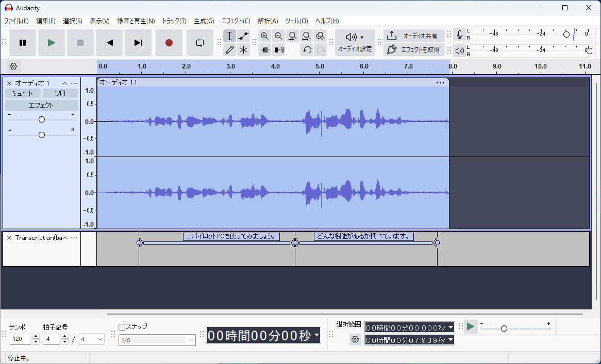
Task: Click the Undo icon
Action: click(x=307, y=49)
